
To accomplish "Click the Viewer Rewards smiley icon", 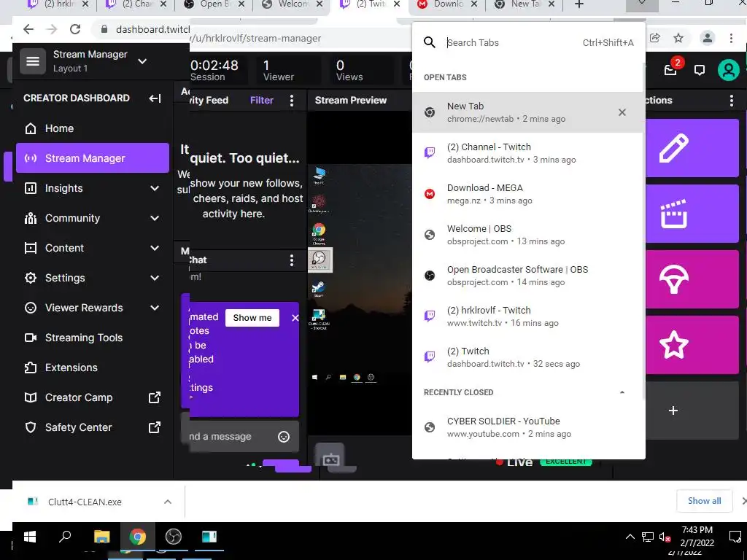I will (31, 308).
